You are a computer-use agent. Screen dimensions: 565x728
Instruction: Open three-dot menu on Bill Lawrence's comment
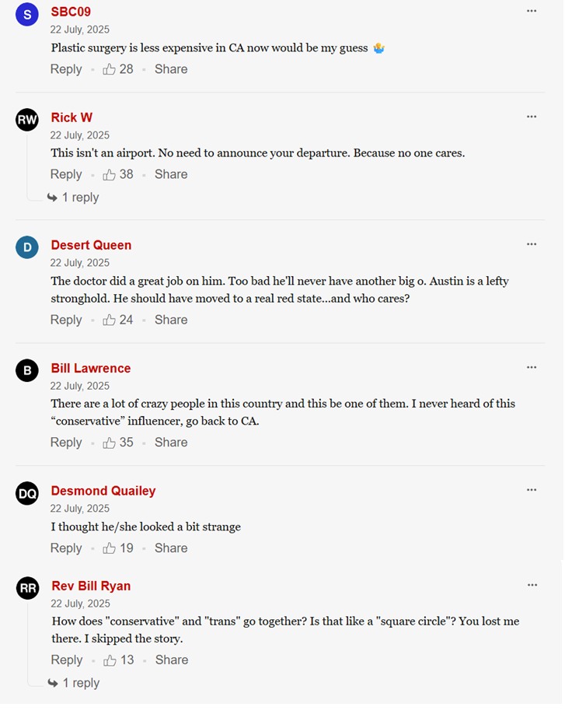532,367
